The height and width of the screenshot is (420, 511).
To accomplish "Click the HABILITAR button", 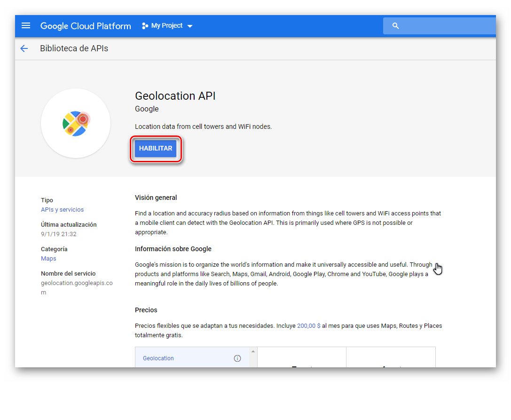I will [156, 149].
